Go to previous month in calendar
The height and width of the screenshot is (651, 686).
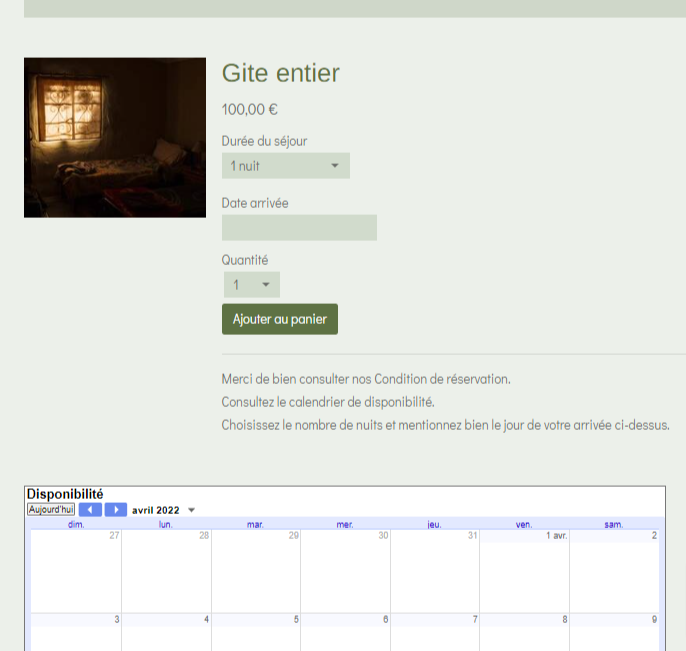90,510
